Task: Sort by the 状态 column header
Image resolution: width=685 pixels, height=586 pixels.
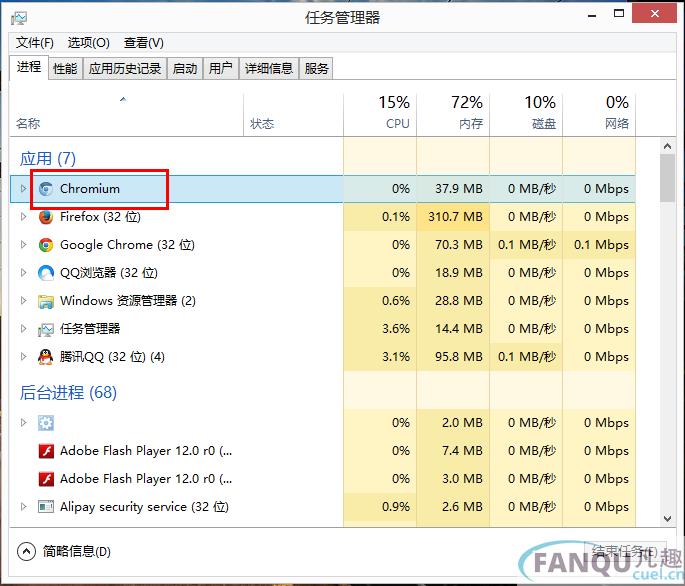Action: coord(294,114)
